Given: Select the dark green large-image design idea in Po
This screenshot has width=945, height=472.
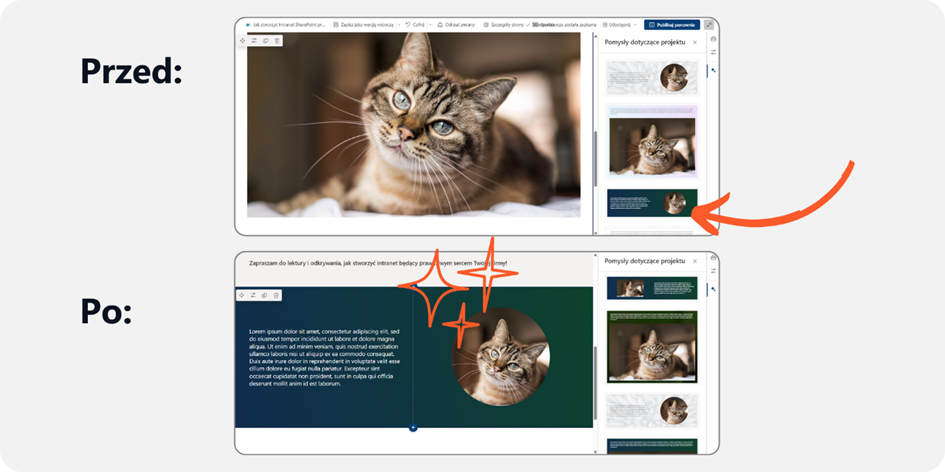Looking at the screenshot, I should click(x=651, y=347).
